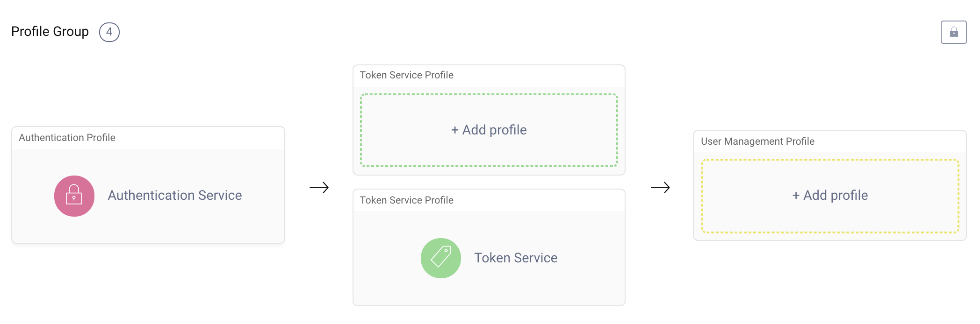This screenshot has height=324, width=980.
Task: Select header of the empty Token Service Profile
Action: pyautogui.click(x=406, y=75)
